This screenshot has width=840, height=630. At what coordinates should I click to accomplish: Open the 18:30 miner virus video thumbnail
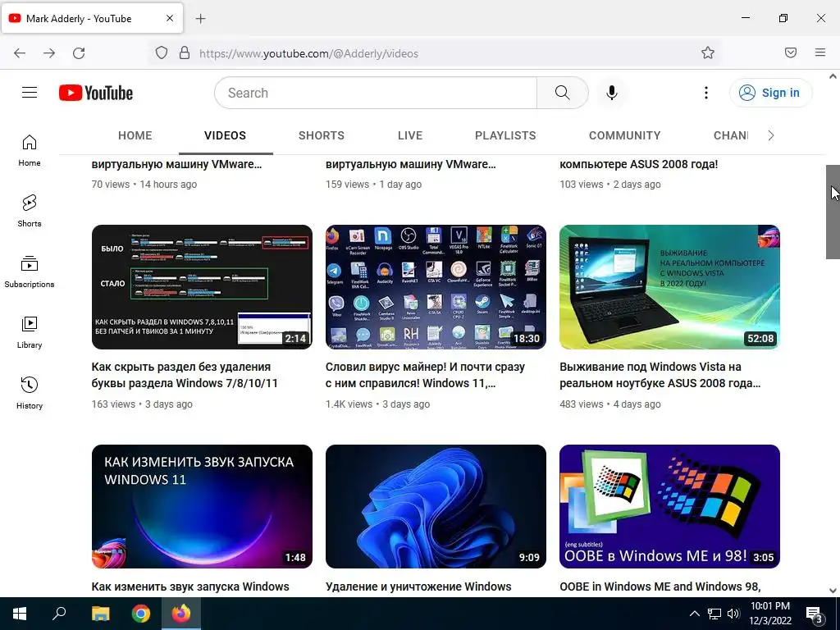tap(436, 287)
